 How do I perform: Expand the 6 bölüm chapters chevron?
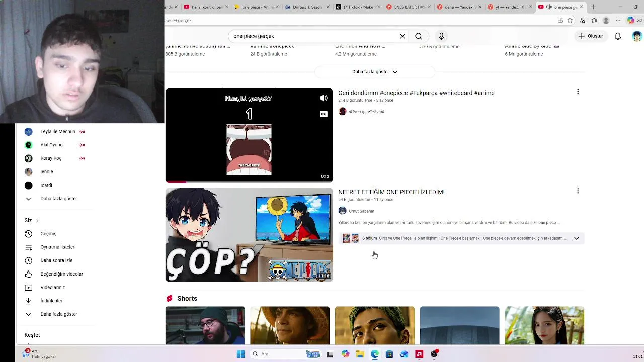point(577,238)
